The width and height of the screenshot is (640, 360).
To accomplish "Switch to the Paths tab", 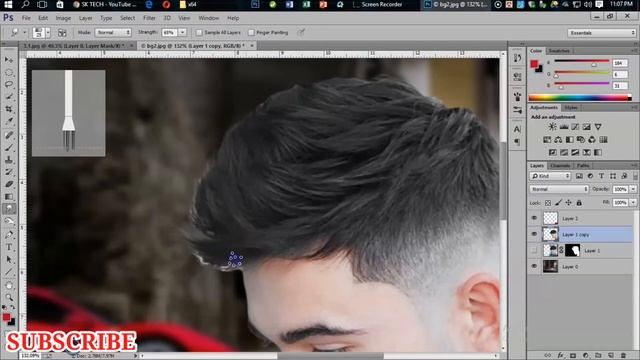I will tap(583, 165).
